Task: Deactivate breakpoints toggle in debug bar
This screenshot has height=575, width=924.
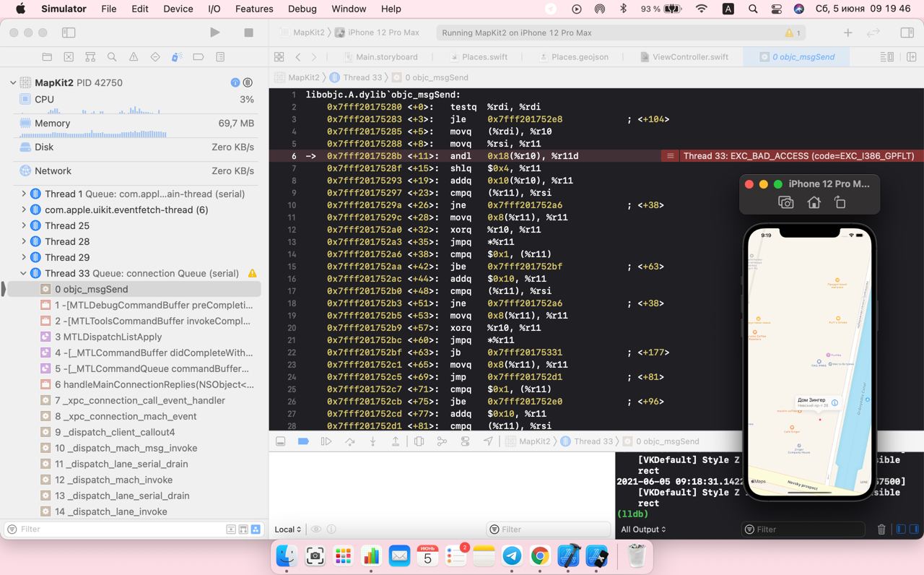Action: [303, 441]
